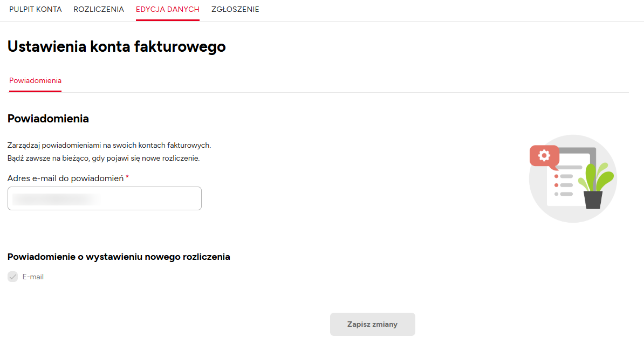Focus the notification e-mail address field
Image resolution: width=644 pixels, height=344 pixels.
(105, 198)
